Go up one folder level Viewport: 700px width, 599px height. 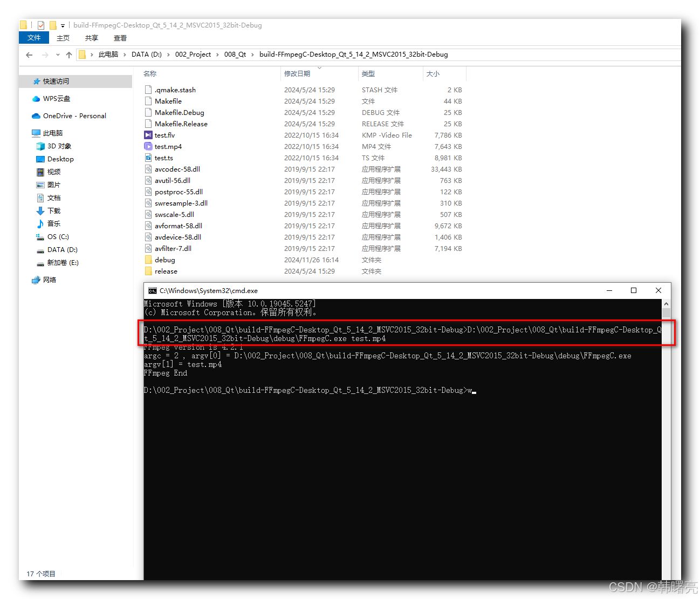[x=69, y=55]
